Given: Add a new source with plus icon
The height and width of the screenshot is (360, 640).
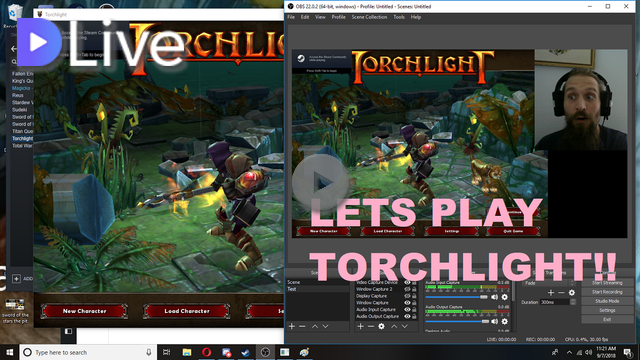Looking at the screenshot, I should (360, 326).
